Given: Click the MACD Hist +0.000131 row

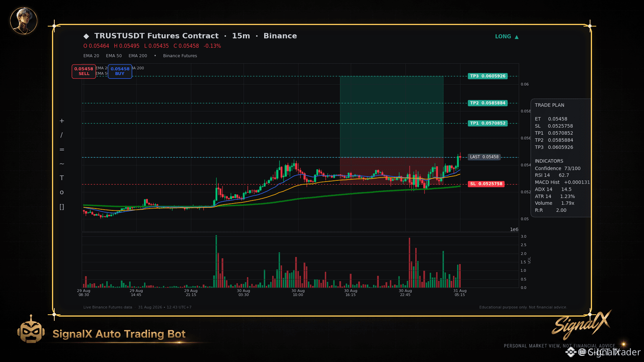Looking at the screenshot, I should [562, 182].
